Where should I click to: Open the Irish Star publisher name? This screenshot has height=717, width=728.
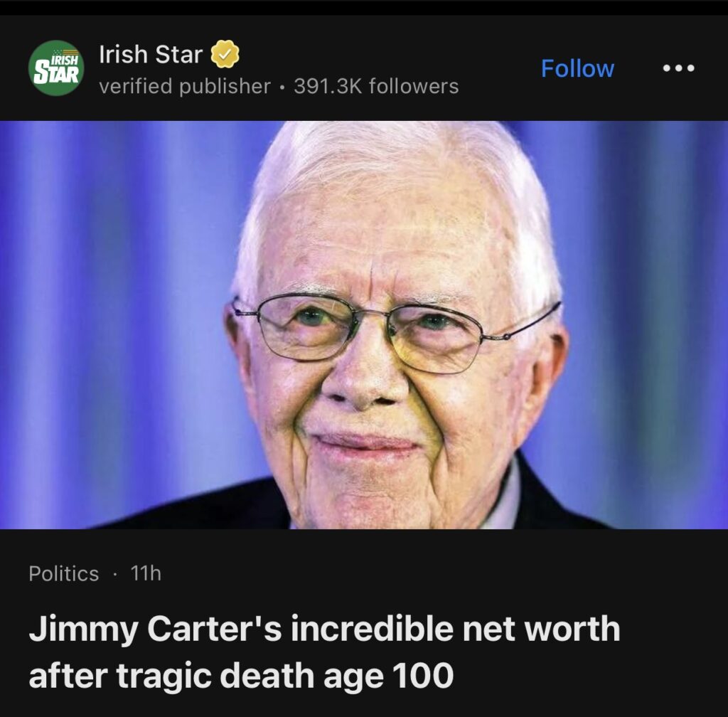151,54
